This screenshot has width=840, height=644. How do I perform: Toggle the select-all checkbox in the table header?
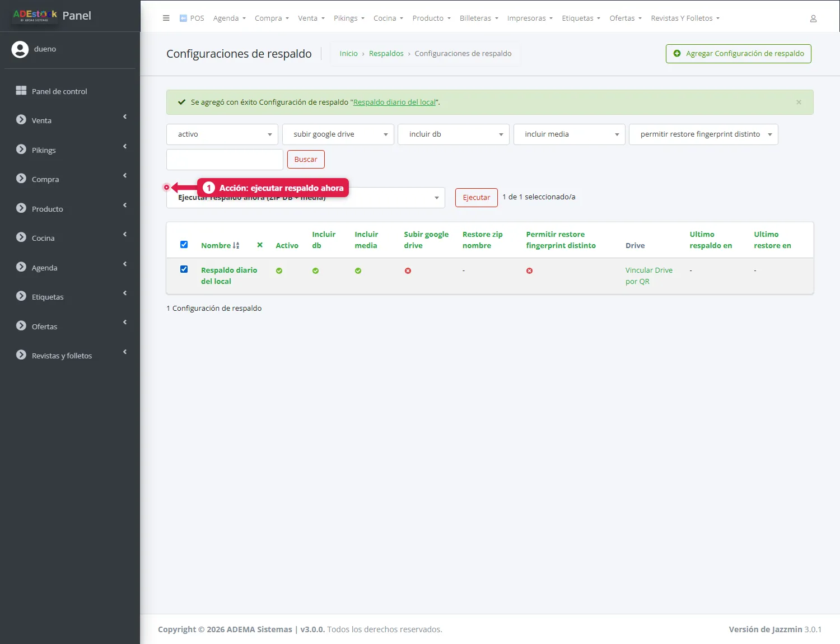184,244
